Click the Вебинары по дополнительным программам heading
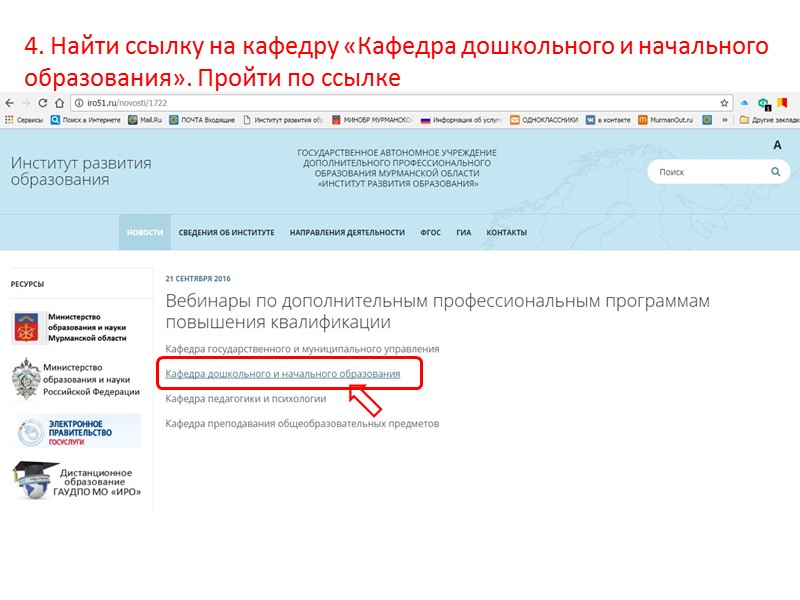Viewport: 800px width, 600px height. 437,311
